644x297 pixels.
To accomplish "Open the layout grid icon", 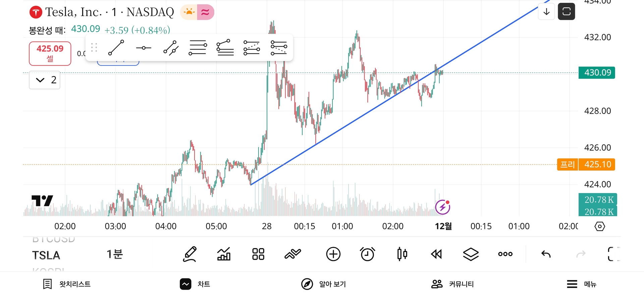I will 258,254.
